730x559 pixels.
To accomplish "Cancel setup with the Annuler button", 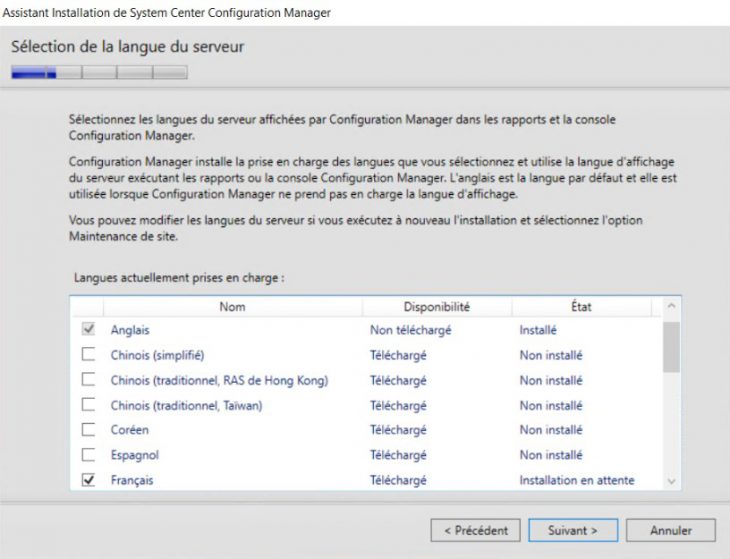I will 671,530.
